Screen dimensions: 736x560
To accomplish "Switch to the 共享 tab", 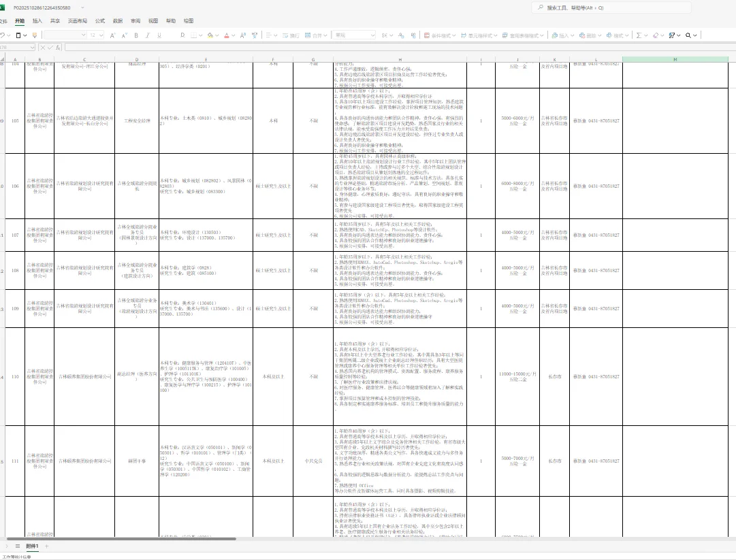I will click(x=55, y=21).
